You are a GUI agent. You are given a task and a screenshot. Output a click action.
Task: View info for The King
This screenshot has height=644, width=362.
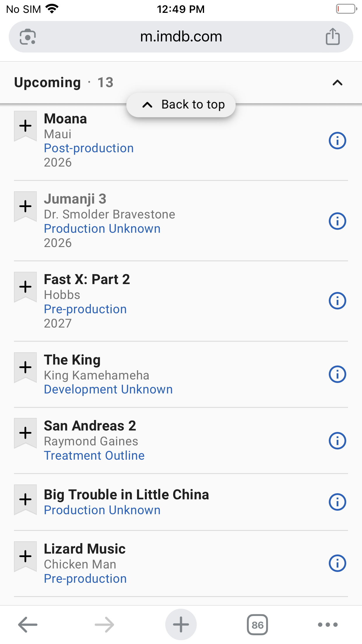[x=337, y=374]
